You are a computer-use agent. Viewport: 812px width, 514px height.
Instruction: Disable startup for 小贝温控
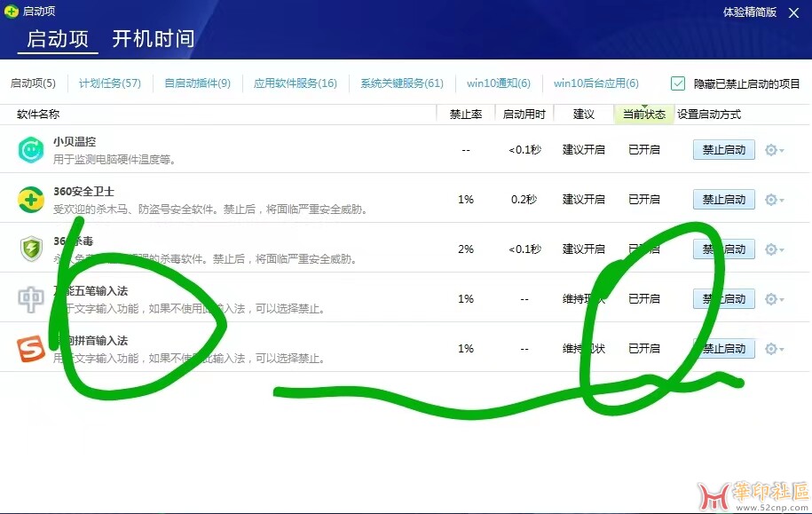[x=724, y=150]
